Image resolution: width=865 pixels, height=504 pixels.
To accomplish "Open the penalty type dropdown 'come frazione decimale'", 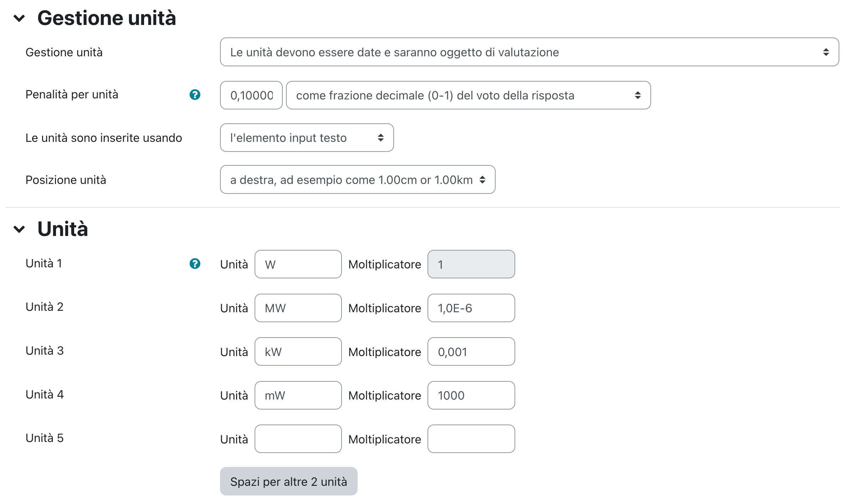I will (468, 95).
